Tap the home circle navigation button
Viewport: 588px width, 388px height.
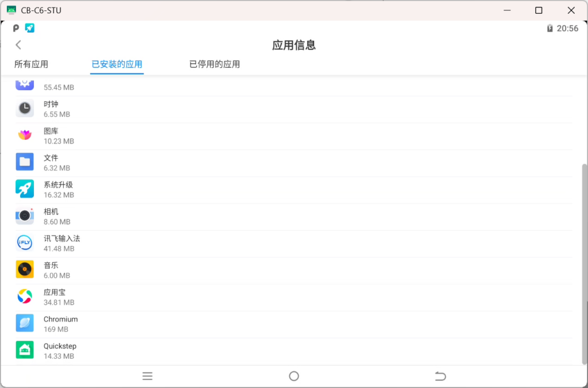tap(294, 376)
